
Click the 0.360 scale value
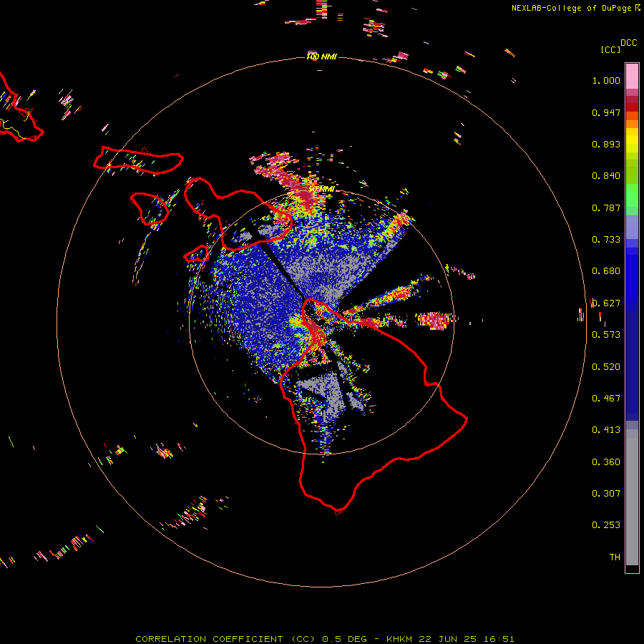click(x=606, y=462)
